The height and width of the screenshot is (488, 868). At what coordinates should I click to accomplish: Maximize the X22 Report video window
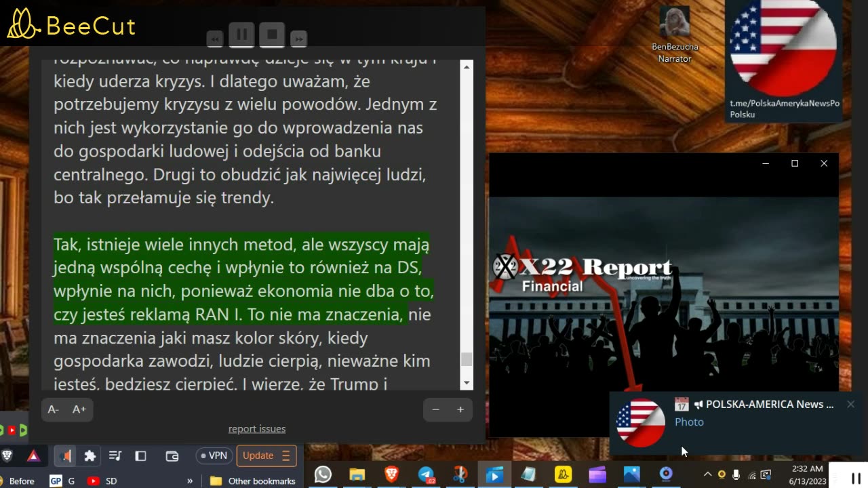click(795, 163)
